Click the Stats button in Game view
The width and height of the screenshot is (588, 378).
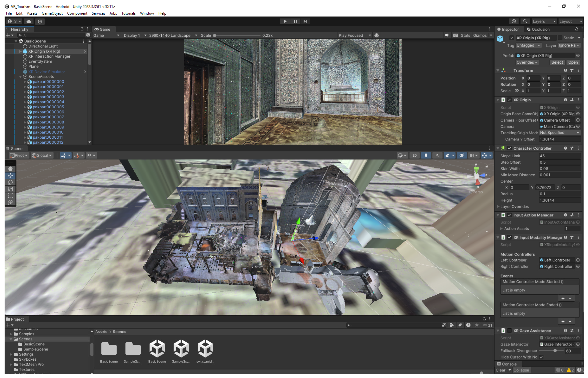[465, 35]
